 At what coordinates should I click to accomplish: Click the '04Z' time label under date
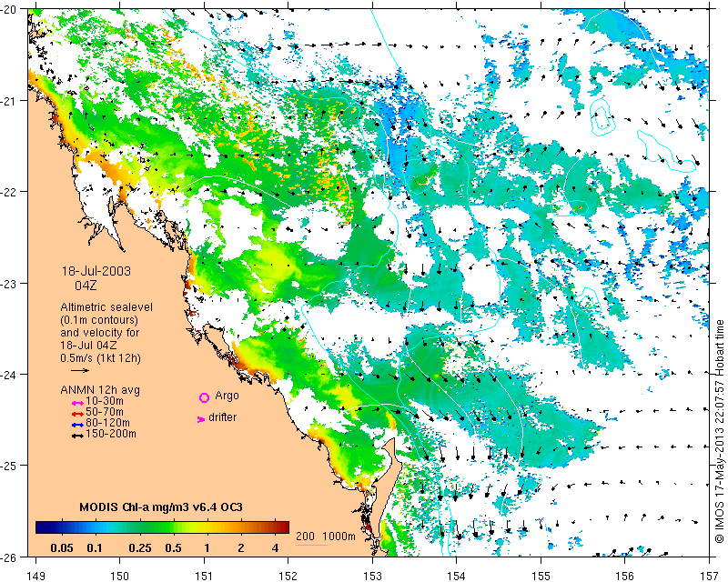(x=86, y=286)
